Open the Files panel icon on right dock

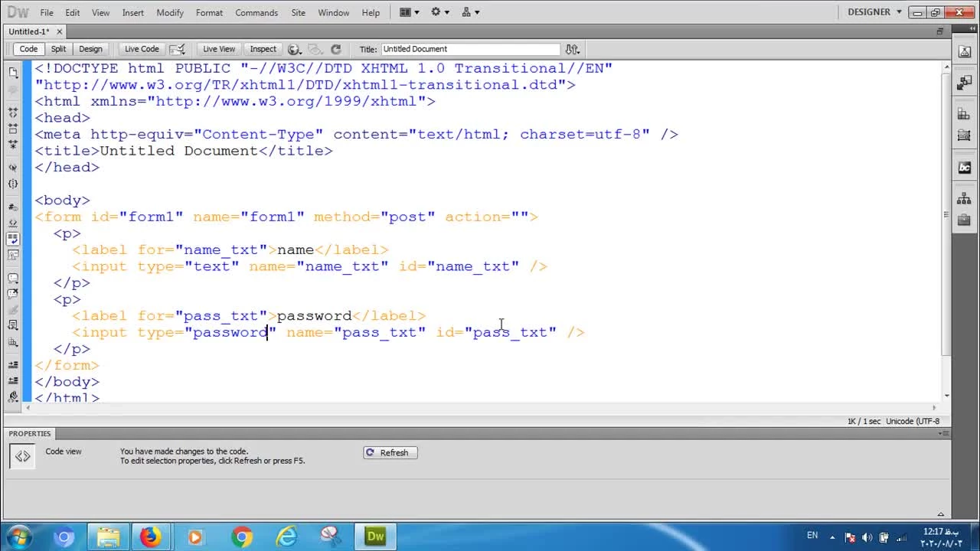pos(965,199)
